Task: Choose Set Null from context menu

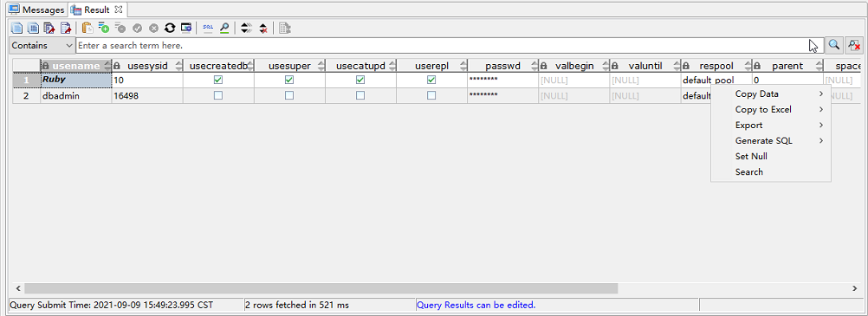Action: coord(771,156)
